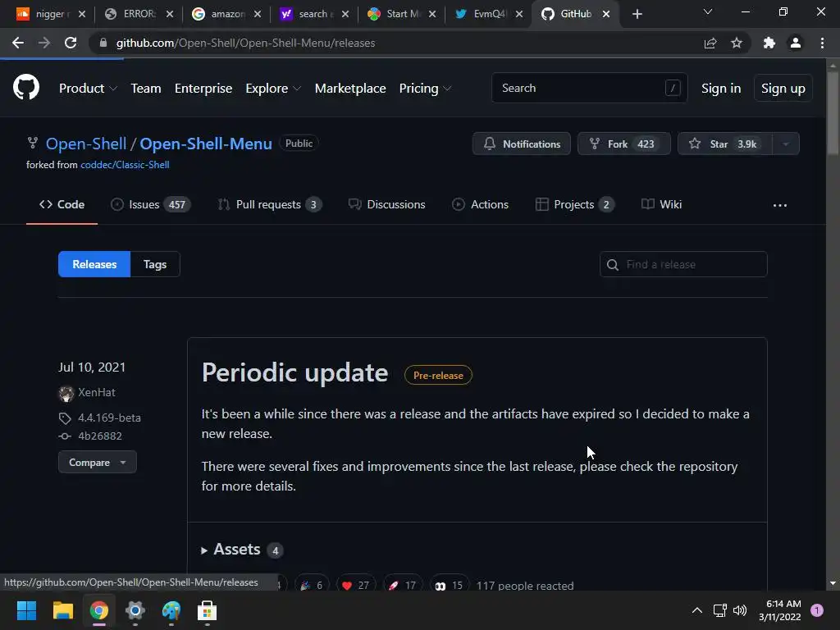Share this page via address bar icon
Screen dimensions: 840x630
(710, 43)
